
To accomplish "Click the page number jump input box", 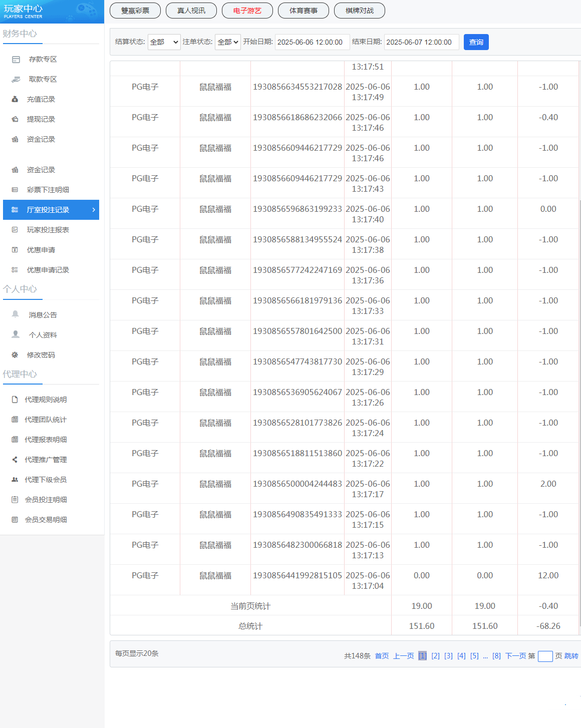I will (x=545, y=656).
